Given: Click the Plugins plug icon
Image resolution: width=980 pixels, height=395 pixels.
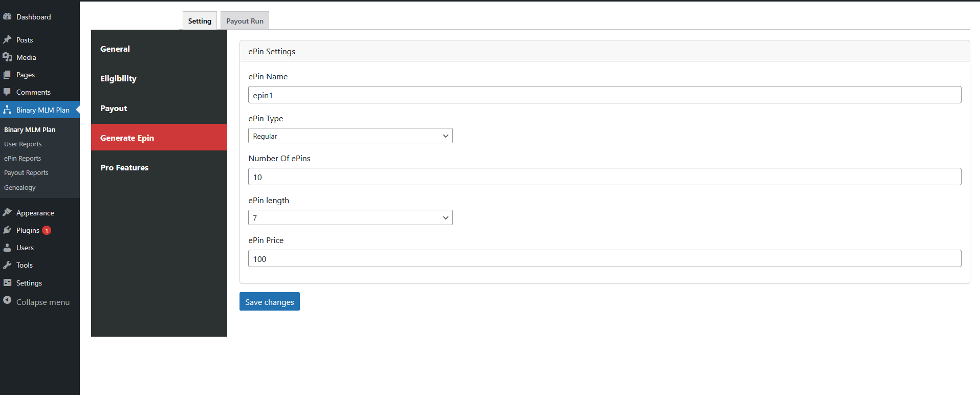Looking at the screenshot, I should [7, 230].
